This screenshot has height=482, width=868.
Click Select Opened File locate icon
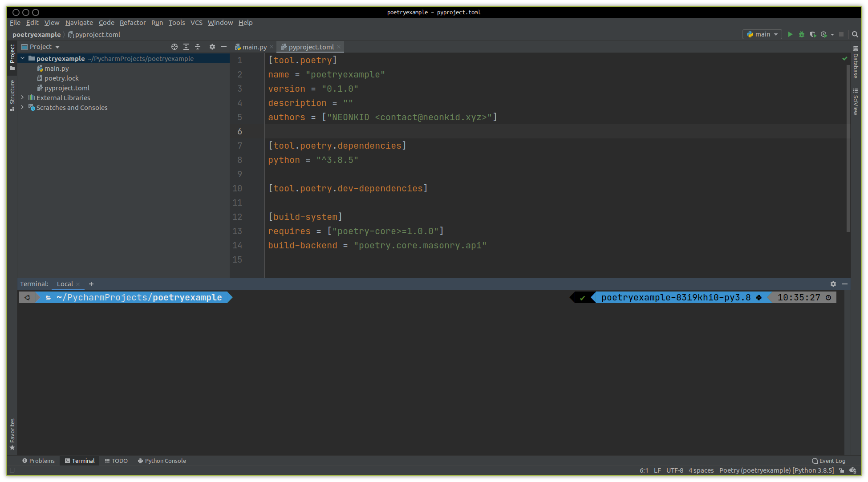pyautogui.click(x=174, y=47)
